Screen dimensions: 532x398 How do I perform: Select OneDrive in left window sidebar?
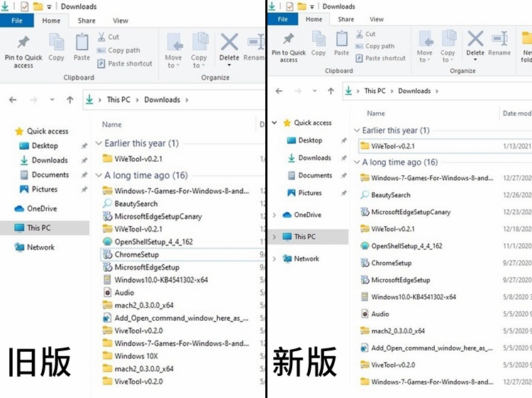(42, 209)
